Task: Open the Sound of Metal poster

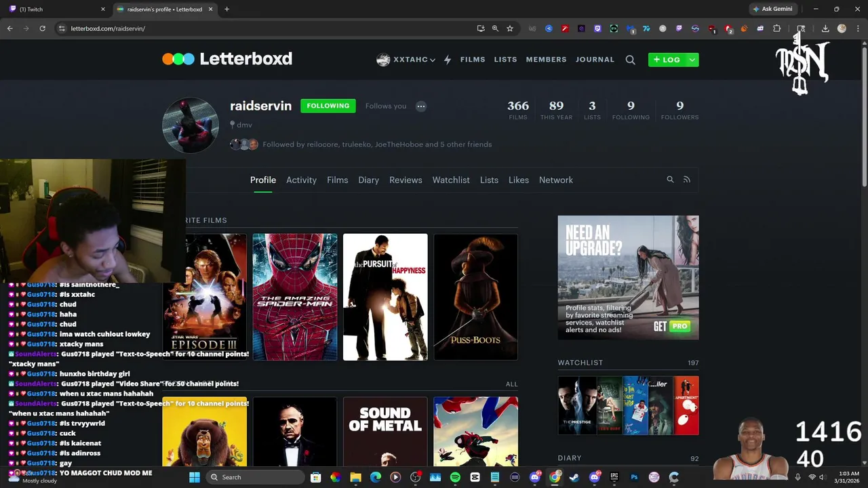Action: click(x=385, y=432)
